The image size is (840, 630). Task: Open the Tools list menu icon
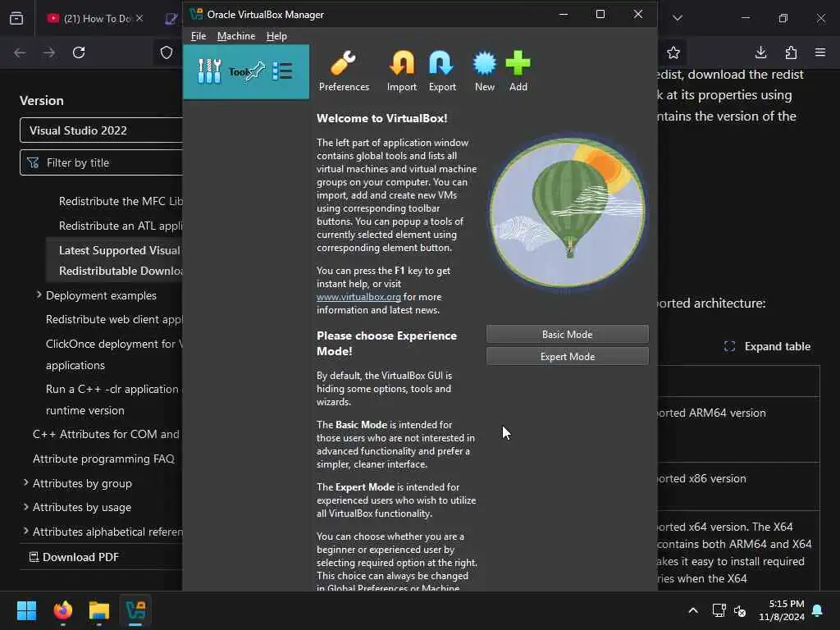pos(282,71)
